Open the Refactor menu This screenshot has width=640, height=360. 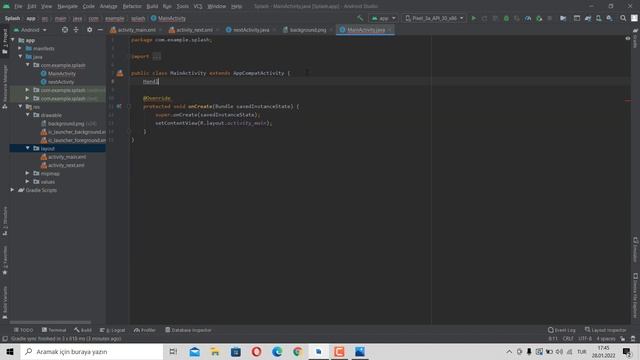132,6
